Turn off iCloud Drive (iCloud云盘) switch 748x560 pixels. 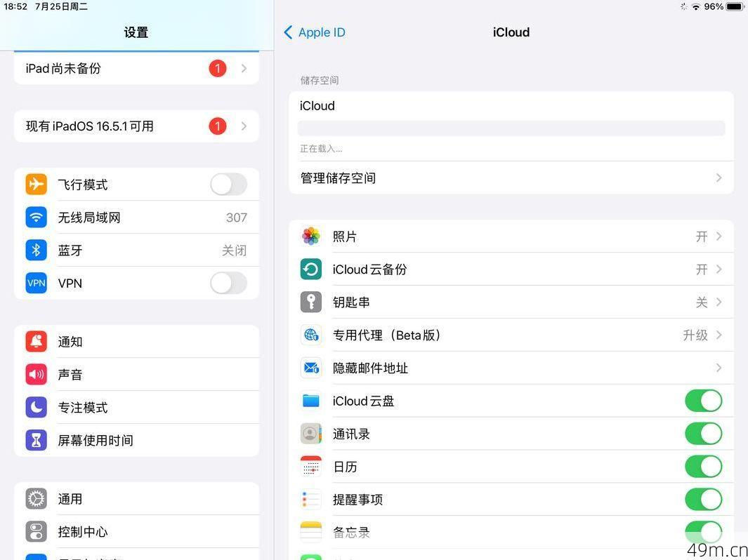pos(704,401)
